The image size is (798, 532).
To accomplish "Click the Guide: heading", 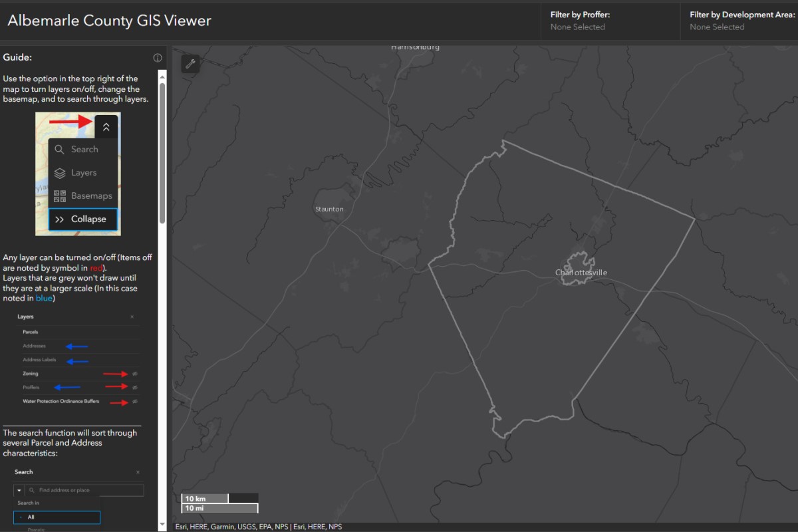I will [x=17, y=58].
